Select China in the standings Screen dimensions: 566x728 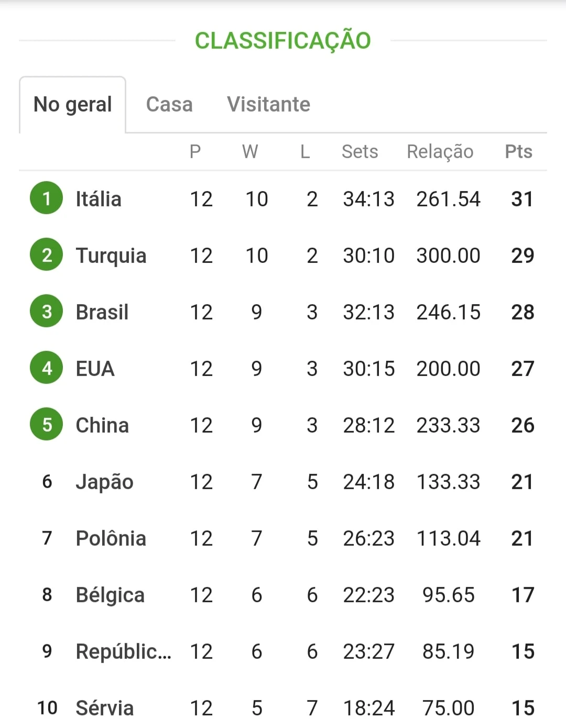click(102, 425)
